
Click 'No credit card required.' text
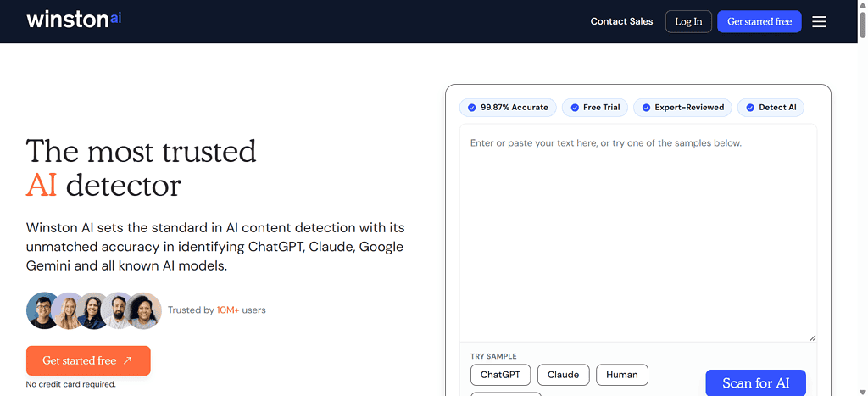point(71,384)
